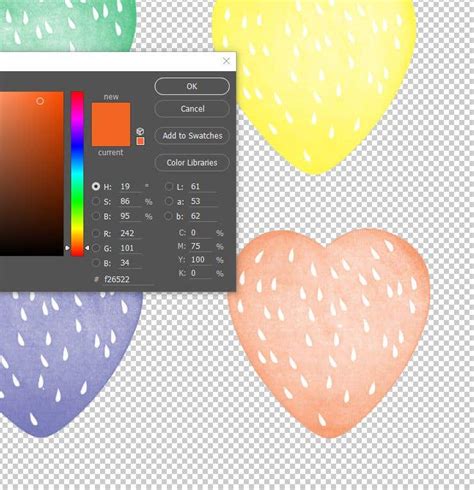This screenshot has width=474, height=490.
Task: Click Add to Swatches button
Action: tap(192, 136)
